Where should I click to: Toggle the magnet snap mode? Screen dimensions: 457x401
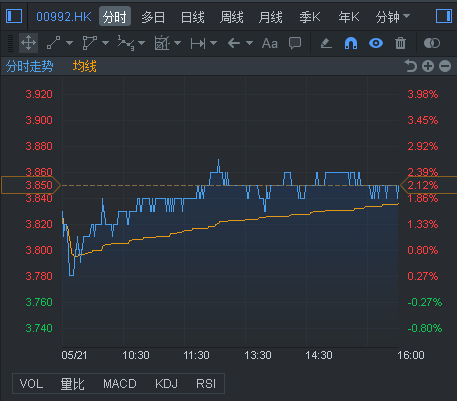click(351, 43)
